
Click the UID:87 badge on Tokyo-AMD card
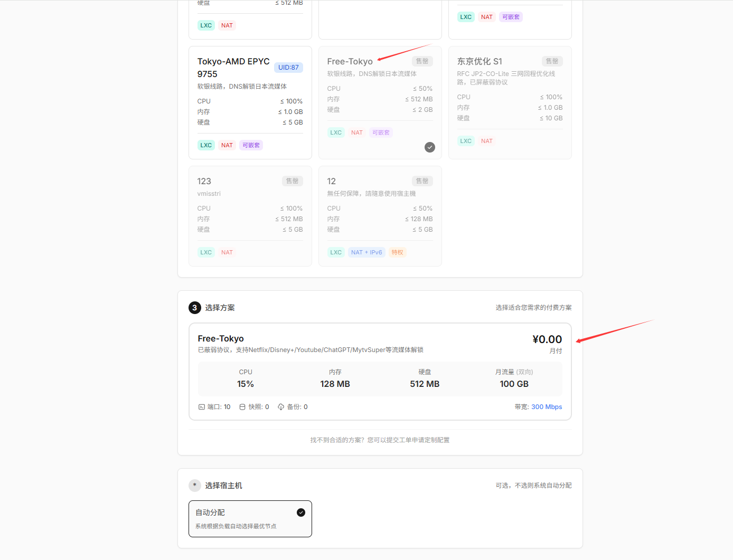288,68
